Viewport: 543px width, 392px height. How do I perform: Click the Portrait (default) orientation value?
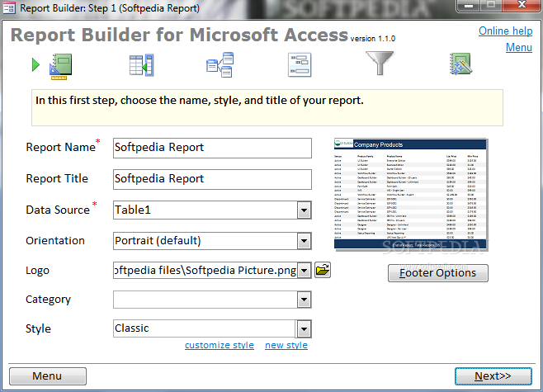tap(158, 241)
